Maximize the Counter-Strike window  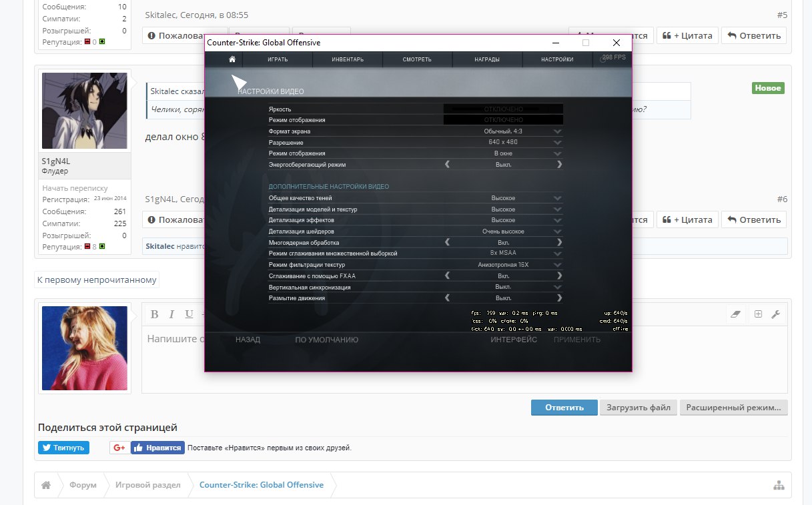click(x=586, y=43)
